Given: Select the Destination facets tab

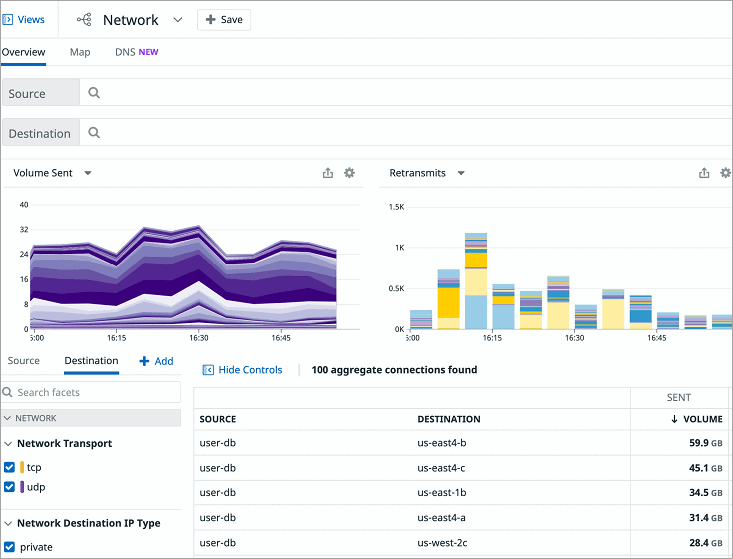Looking at the screenshot, I should (91, 361).
